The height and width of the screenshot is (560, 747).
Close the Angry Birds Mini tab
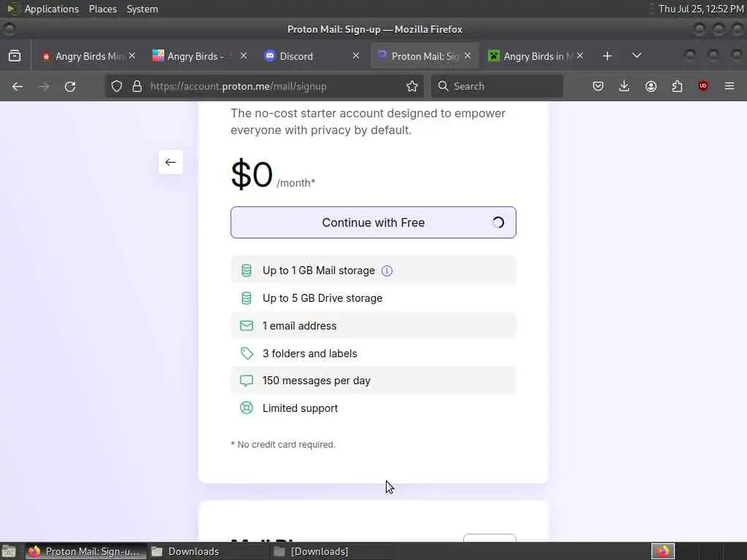point(132,55)
